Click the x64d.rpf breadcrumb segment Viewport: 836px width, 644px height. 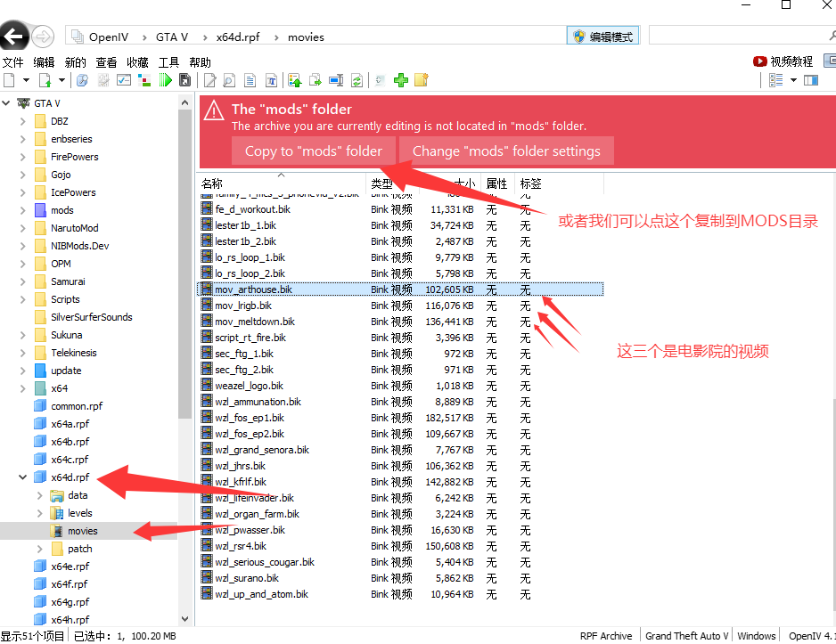238,37
